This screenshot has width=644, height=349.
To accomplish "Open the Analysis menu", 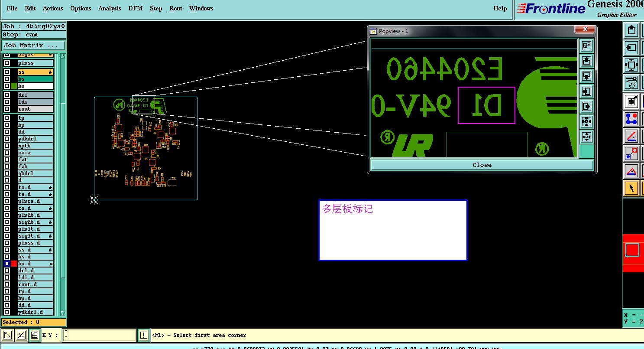I will tap(110, 8).
